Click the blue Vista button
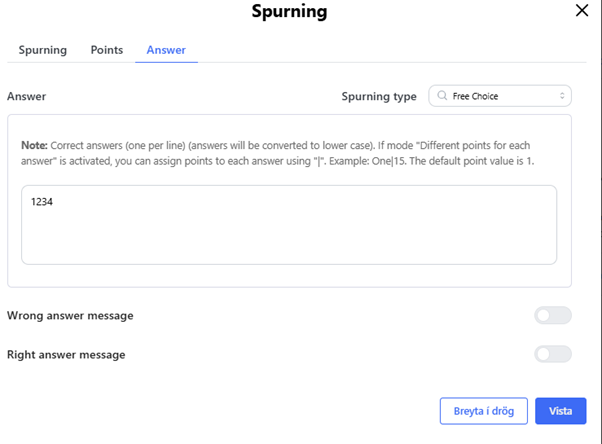The width and height of the screenshot is (602, 444). 560,411
